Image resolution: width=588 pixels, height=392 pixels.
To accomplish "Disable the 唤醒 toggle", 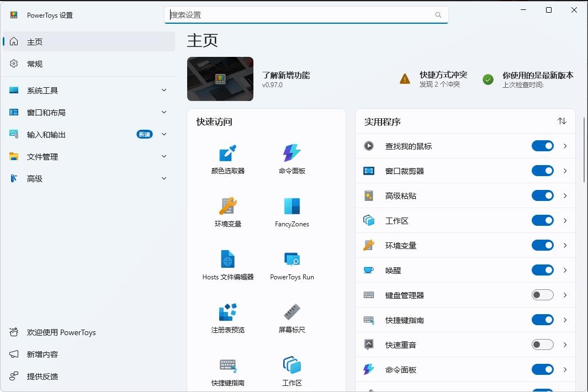I will 542,270.
